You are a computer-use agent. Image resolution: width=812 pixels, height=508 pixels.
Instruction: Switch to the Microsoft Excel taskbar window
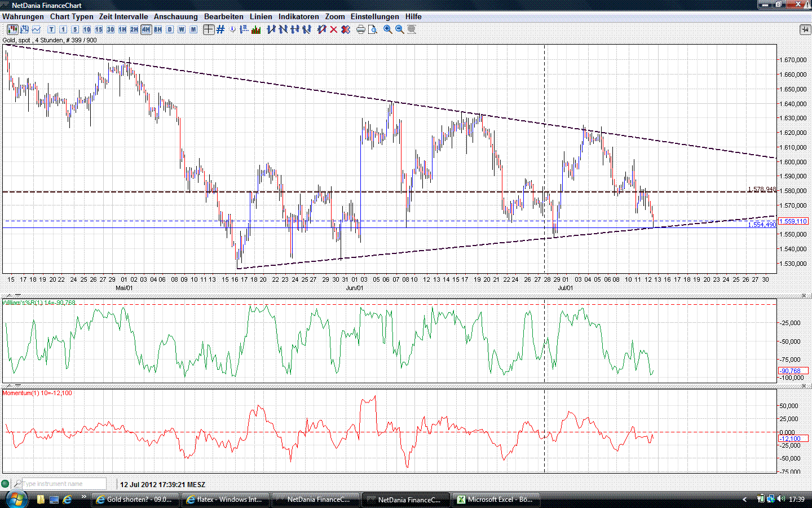pos(495,499)
